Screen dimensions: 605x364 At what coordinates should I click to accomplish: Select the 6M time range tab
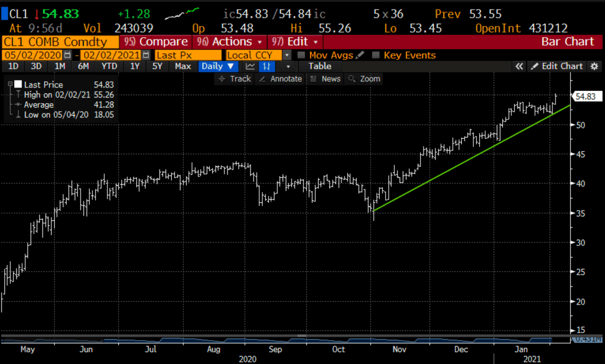coord(83,66)
